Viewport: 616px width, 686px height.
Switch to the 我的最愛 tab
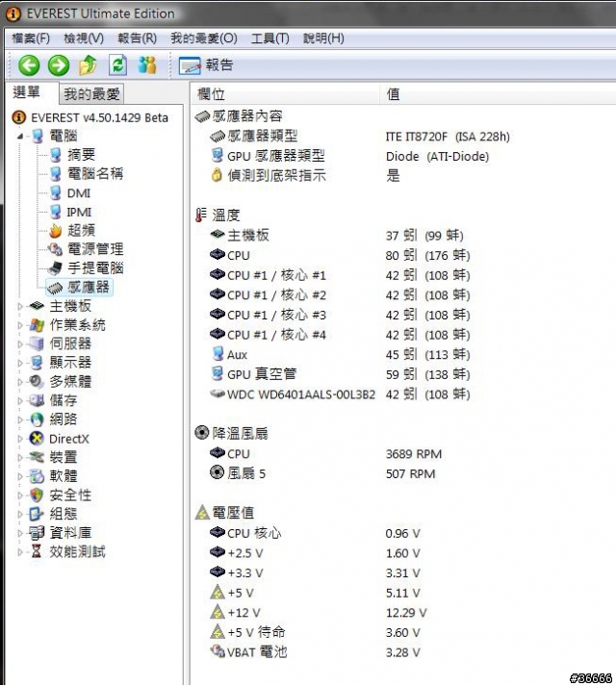(91, 93)
